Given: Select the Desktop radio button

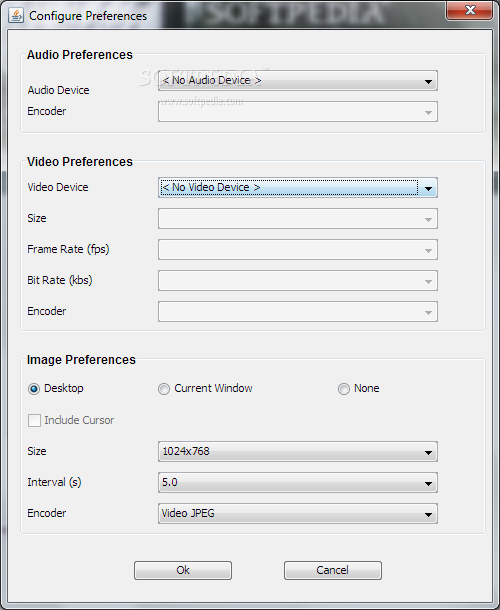Looking at the screenshot, I should [34, 389].
